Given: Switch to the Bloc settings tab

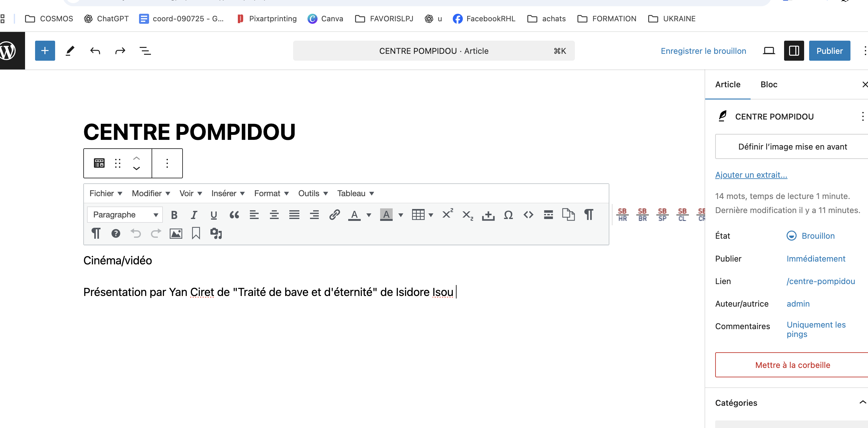Looking at the screenshot, I should pyautogui.click(x=769, y=84).
